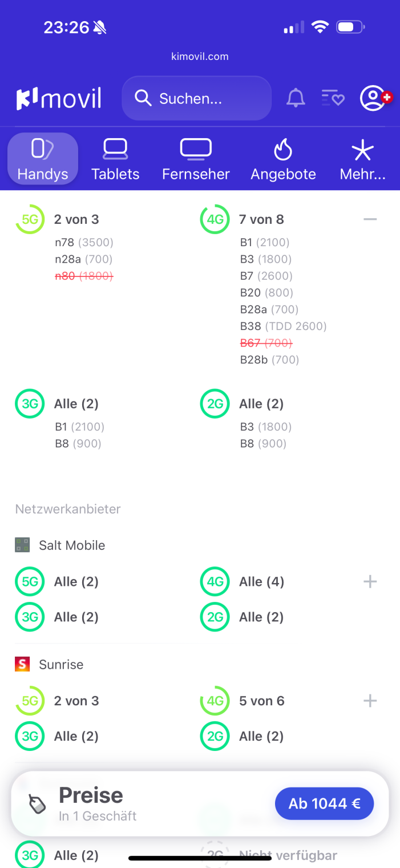Open the notifications bell
The width and height of the screenshot is (400, 868).
296,99
